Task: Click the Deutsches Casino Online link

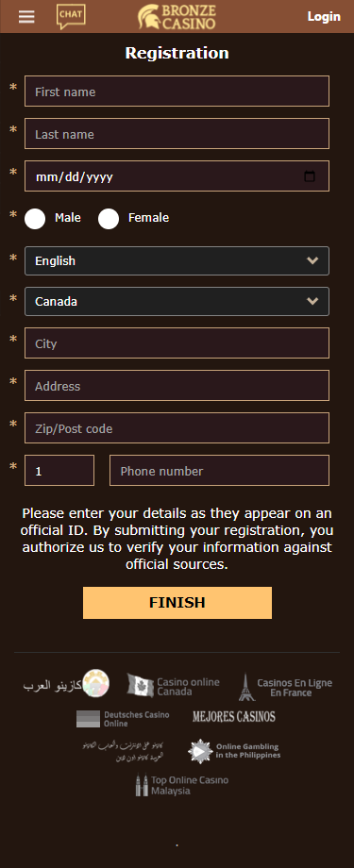Action: pyautogui.click(x=123, y=719)
